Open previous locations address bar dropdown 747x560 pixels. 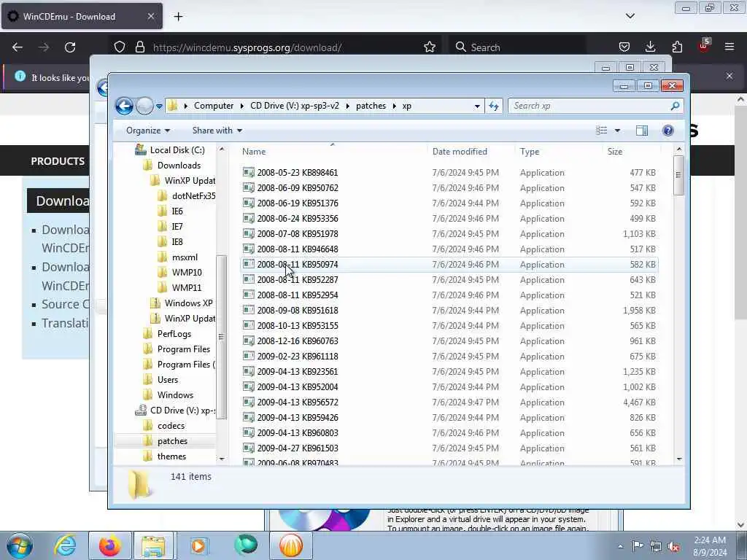coord(477,106)
